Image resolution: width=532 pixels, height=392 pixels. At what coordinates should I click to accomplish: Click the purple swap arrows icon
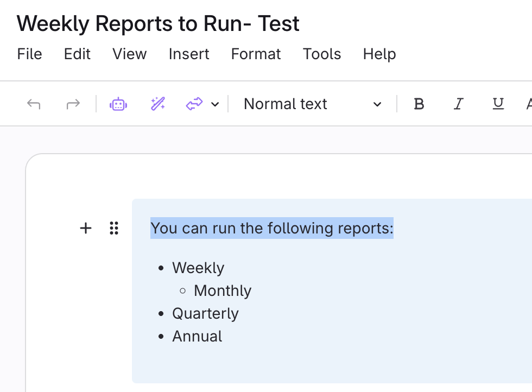point(194,104)
